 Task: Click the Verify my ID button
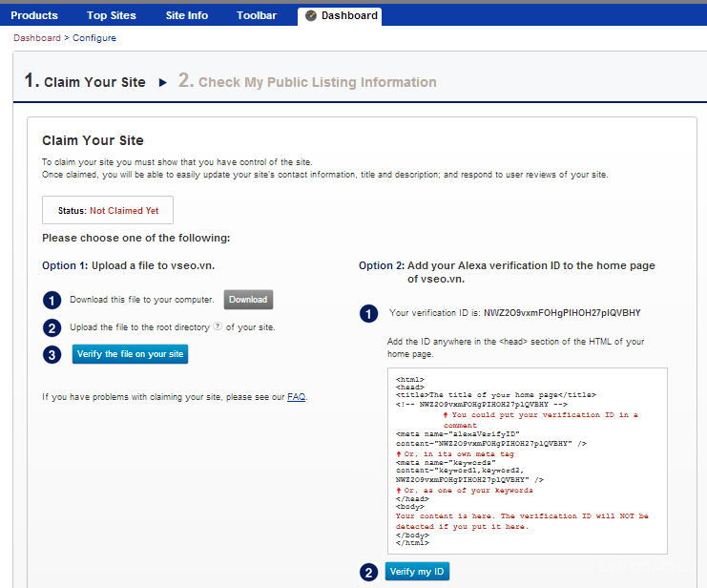pos(417,572)
